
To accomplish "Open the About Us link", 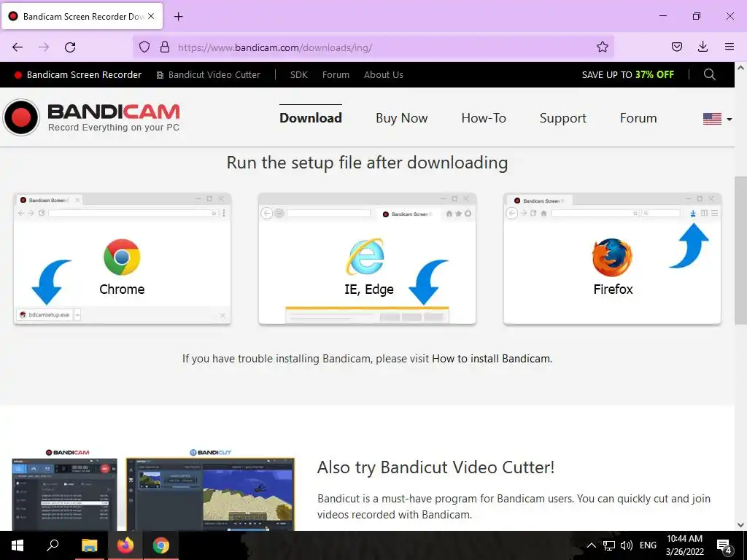I will click(384, 75).
